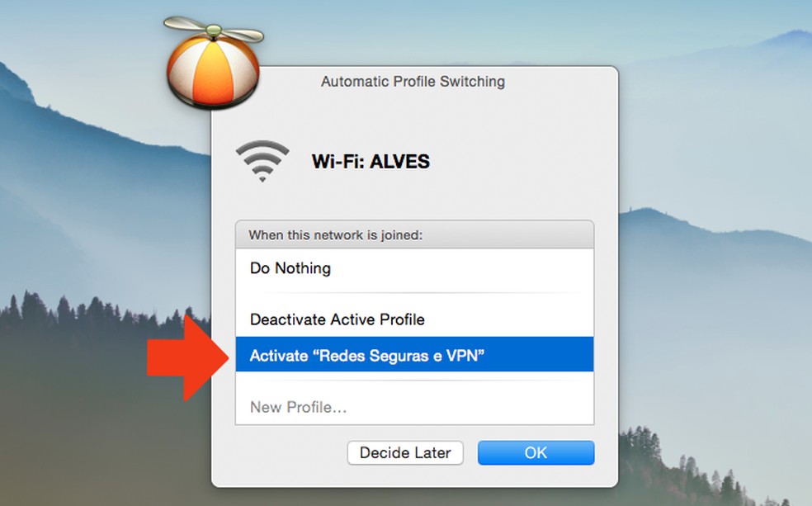The image size is (812, 506).
Task: Click the Wi-Fi signal strength icon
Action: [x=262, y=161]
